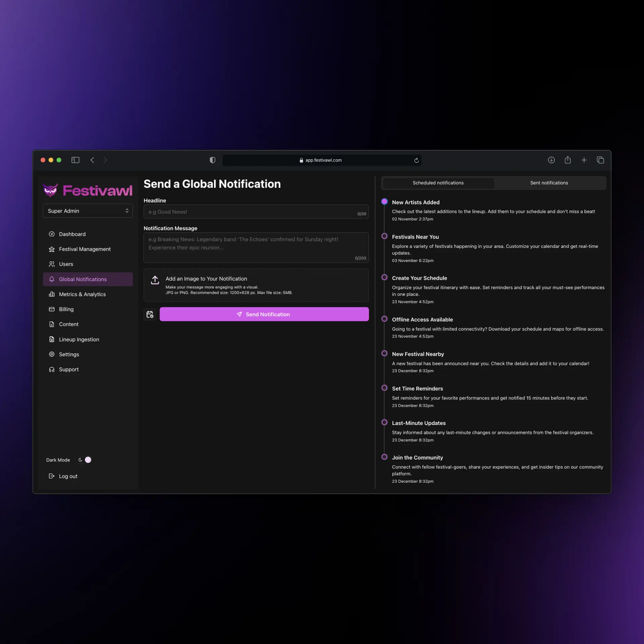Open a new tab with plus icon

(584, 160)
